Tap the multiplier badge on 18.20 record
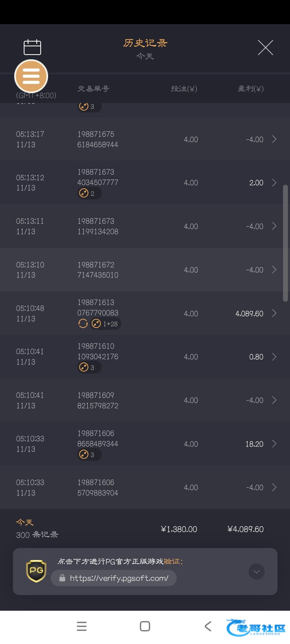The image size is (290, 644). pos(89,455)
